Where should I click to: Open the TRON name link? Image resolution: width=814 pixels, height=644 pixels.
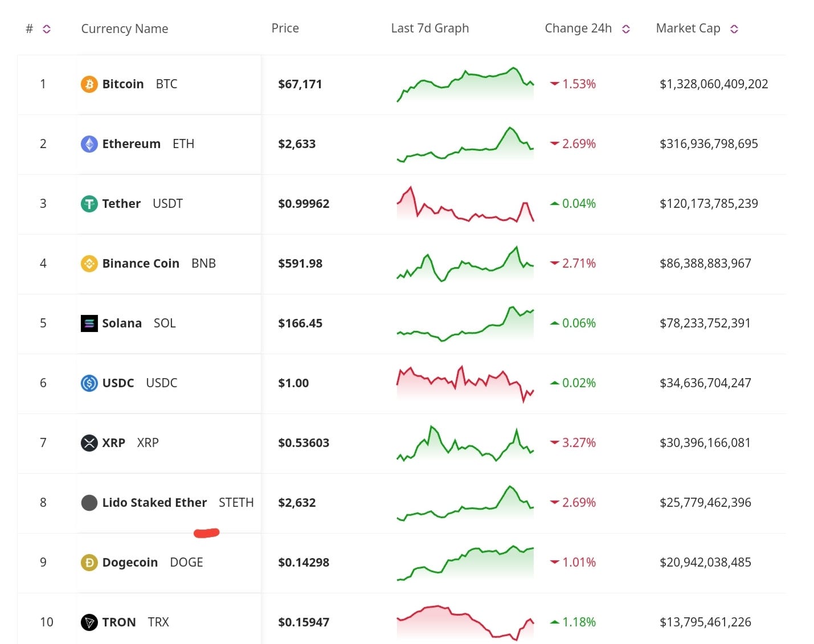click(x=118, y=622)
